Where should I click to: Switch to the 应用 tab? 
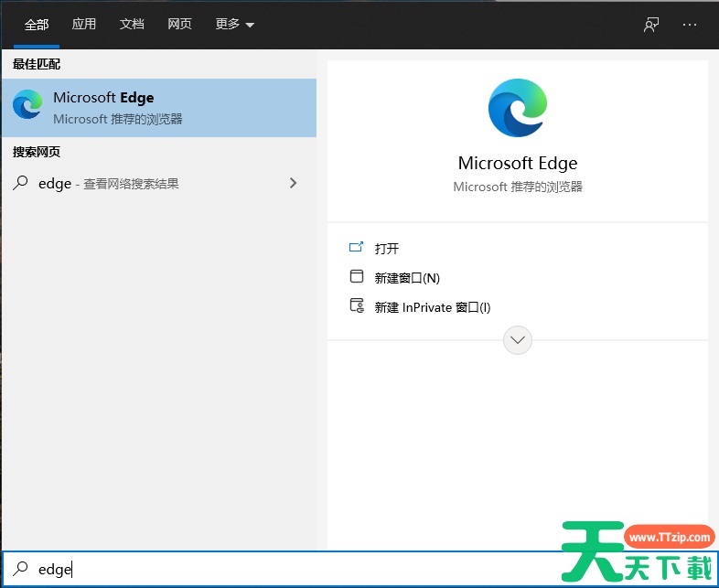(x=84, y=25)
